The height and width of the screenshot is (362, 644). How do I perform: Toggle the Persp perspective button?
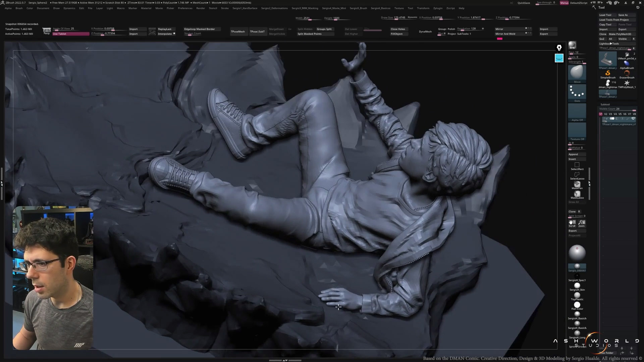click(x=47, y=31)
